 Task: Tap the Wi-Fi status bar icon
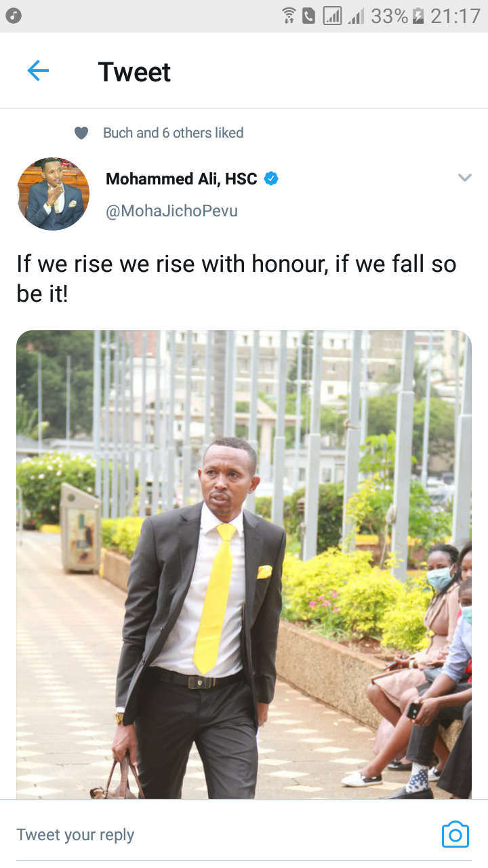click(x=289, y=16)
